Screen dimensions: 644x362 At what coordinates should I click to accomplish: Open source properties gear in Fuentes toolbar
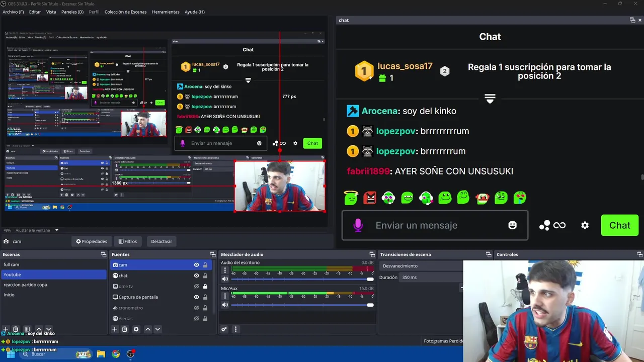(136, 329)
